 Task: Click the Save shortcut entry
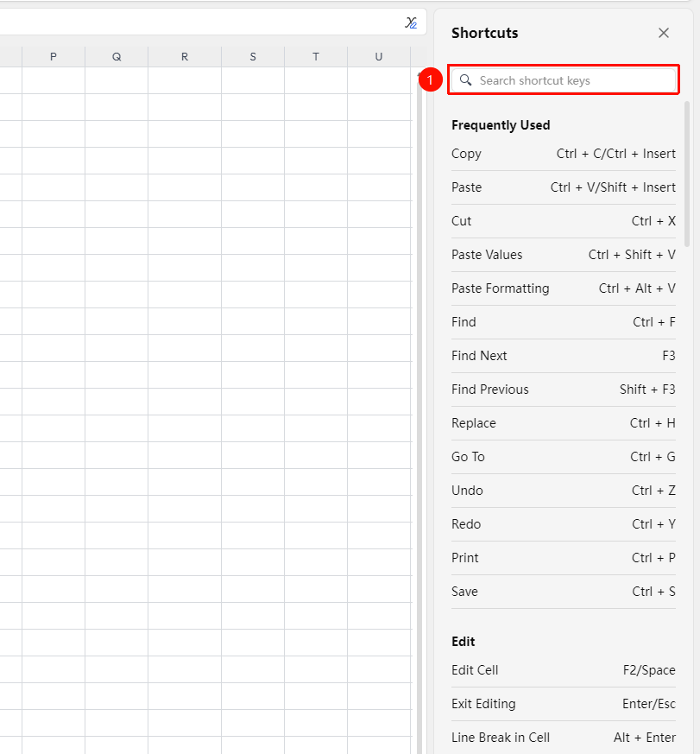pyautogui.click(x=564, y=592)
